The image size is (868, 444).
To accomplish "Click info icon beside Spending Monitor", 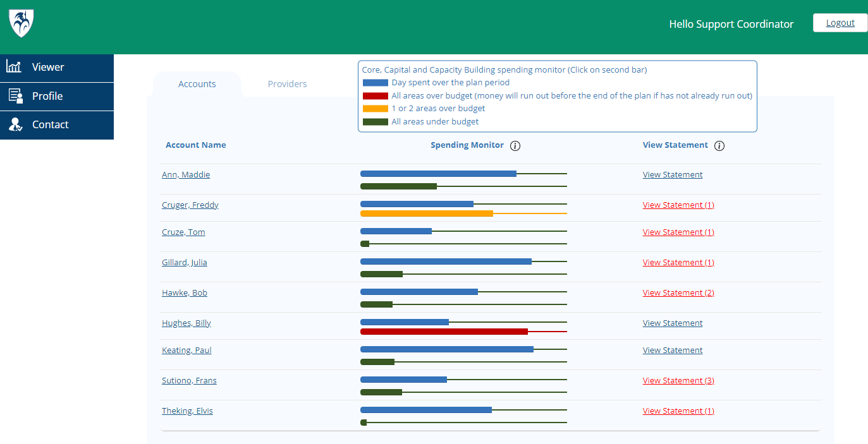I will pos(515,146).
